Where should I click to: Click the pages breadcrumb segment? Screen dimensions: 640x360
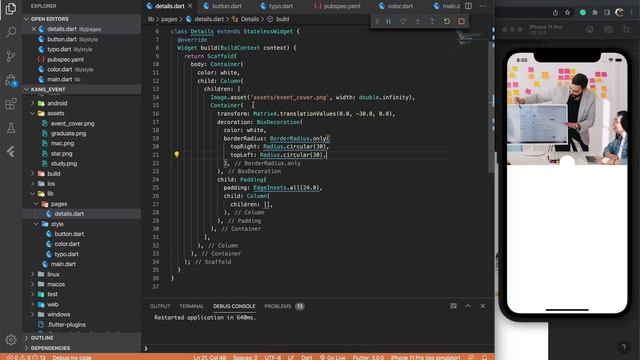169,19
